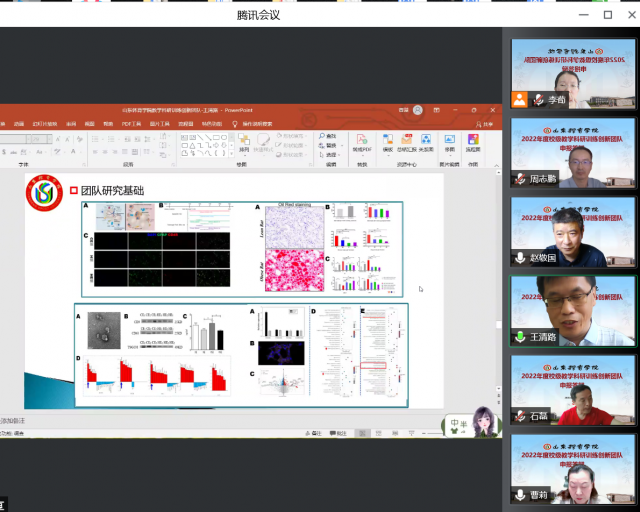Viewport: 640px width, 512px height.
Task: Click 赵敬国's microphone icon
Action: coord(520,258)
